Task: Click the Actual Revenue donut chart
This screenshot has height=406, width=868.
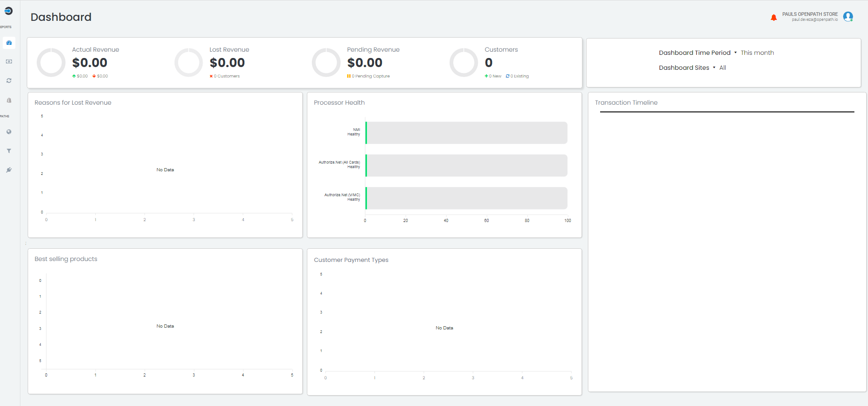Action: point(51,63)
